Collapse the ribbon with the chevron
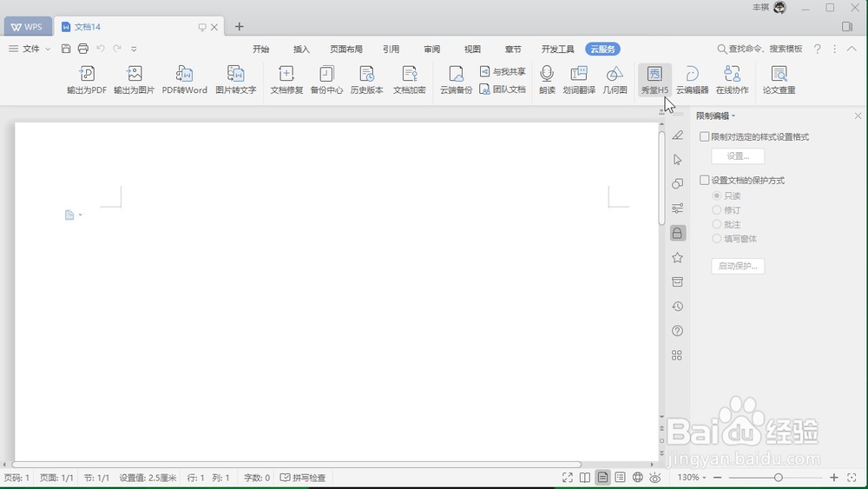The width and height of the screenshot is (868, 489). point(852,49)
